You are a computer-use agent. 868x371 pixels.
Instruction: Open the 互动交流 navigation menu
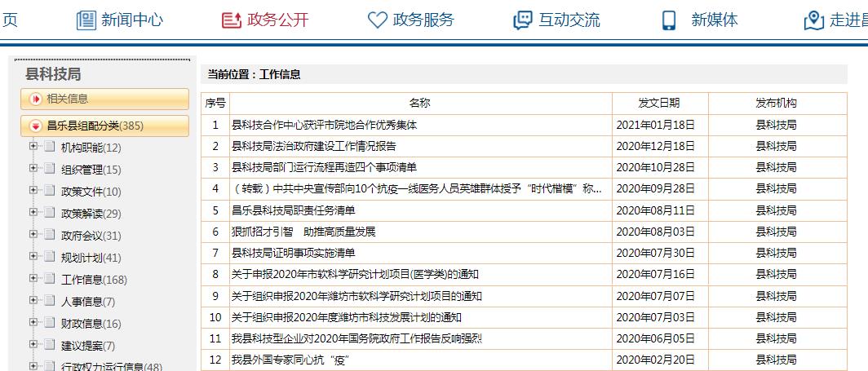pyautogui.click(x=569, y=20)
